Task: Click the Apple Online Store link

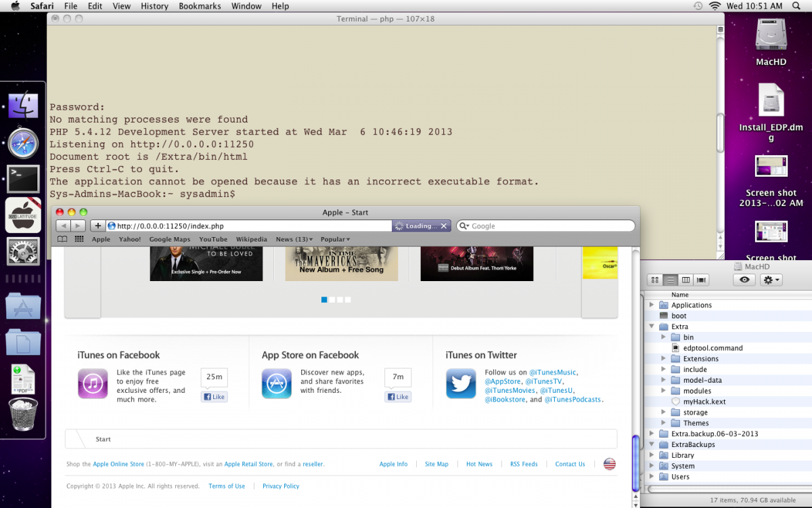Action: (118, 465)
